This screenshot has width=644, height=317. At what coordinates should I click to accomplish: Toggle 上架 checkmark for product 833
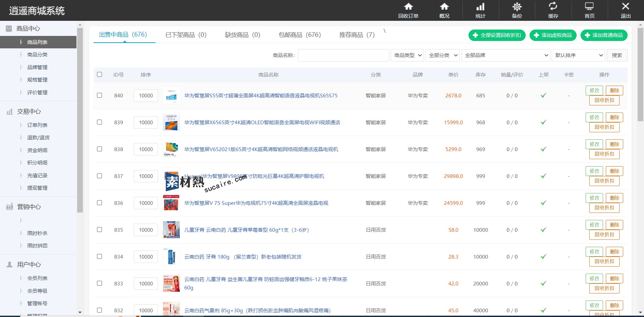tap(543, 284)
